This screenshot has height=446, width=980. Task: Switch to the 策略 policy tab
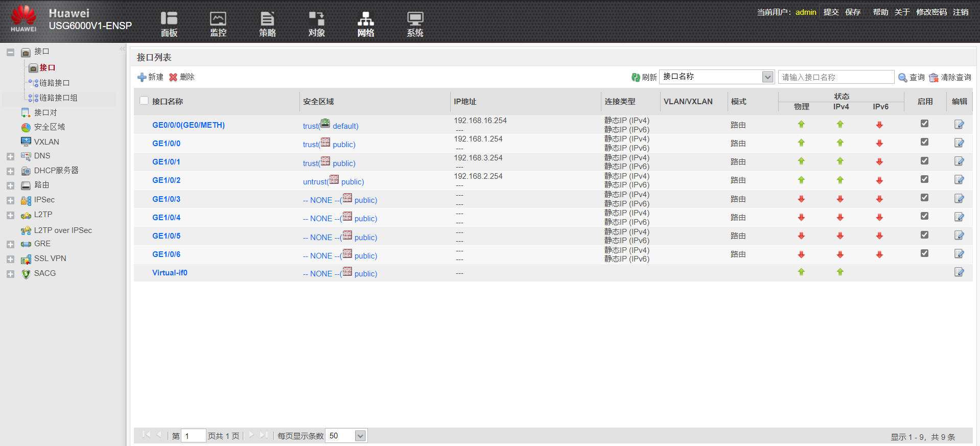tap(267, 24)
